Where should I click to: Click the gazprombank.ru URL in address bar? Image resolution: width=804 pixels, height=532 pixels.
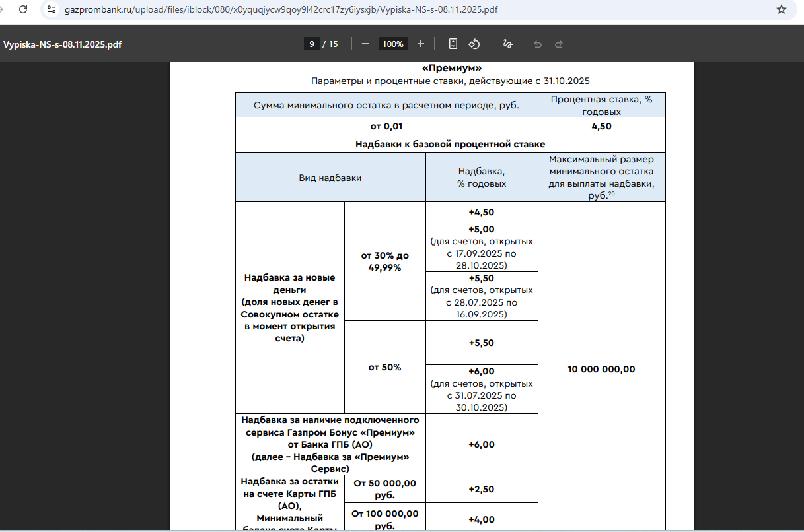281,9
